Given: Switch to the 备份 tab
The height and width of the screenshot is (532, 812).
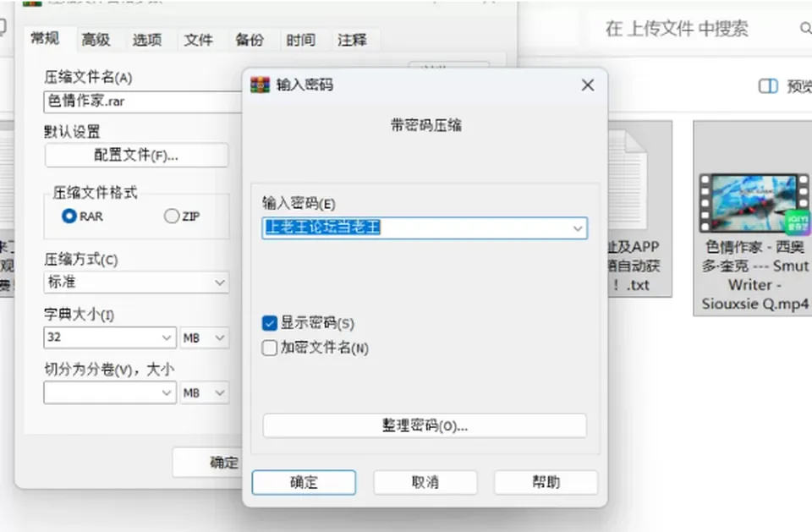Looking at the screenshot, I should (250, 40).
